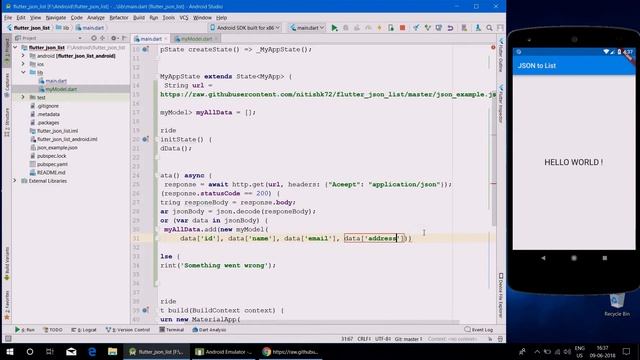This screenshot has height=360, width=640.
Task: Open the Run tool window at bottom
Action: pyautogui.click(x=25, y=329)
